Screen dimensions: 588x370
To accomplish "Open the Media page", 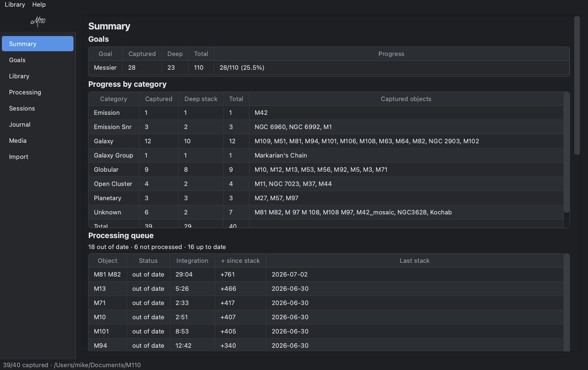I will click(x=37, y=140).
